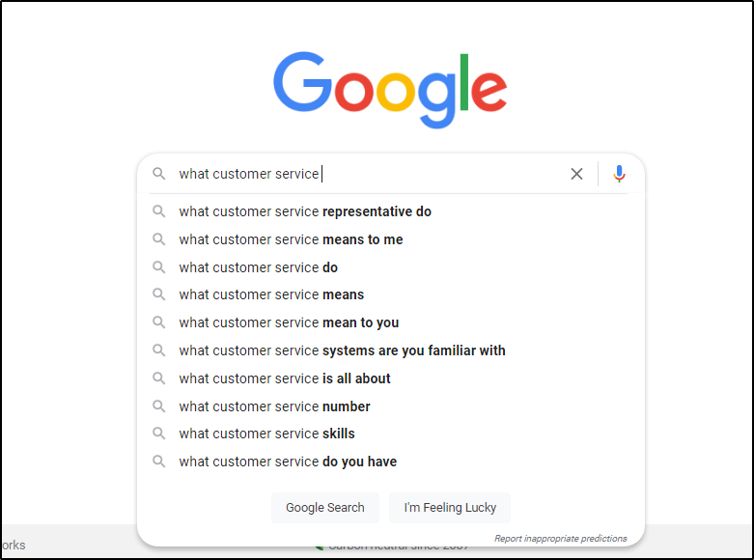Image resolution: width=754 pixels, height=560 pixels.
Task: Choose 'systems are you familiar with' suggestion
Action: tap(342, 350)
